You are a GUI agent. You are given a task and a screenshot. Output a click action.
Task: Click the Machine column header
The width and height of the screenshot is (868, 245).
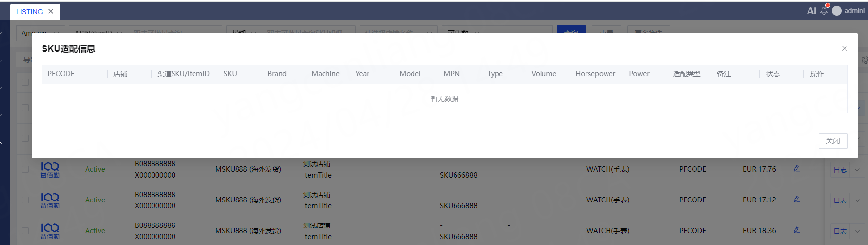click(325, 74)
